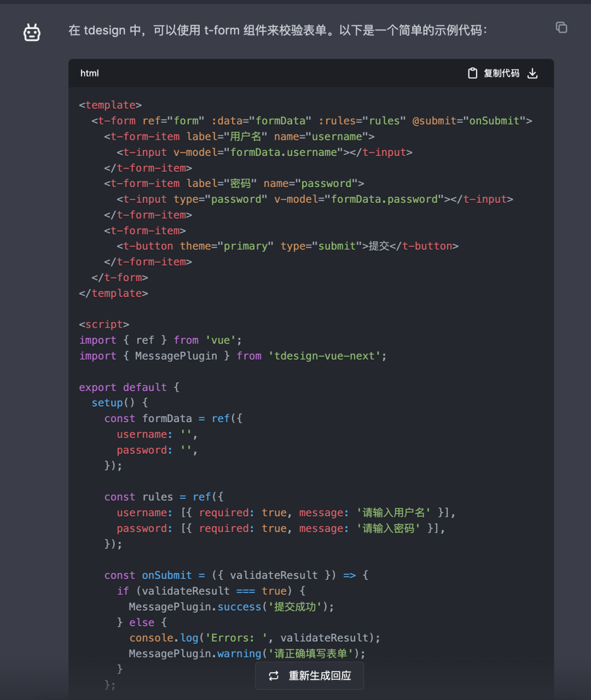Click the MessagePlugin.success('提交成功') line
This screenshot has width=591, height=700.
point(231,606)
